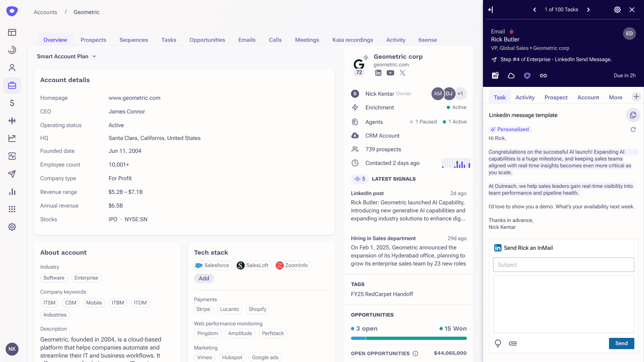Click the Send button for InMail
Image resolution: width=644 pixels, height=362 pixels.
(621, 343)
